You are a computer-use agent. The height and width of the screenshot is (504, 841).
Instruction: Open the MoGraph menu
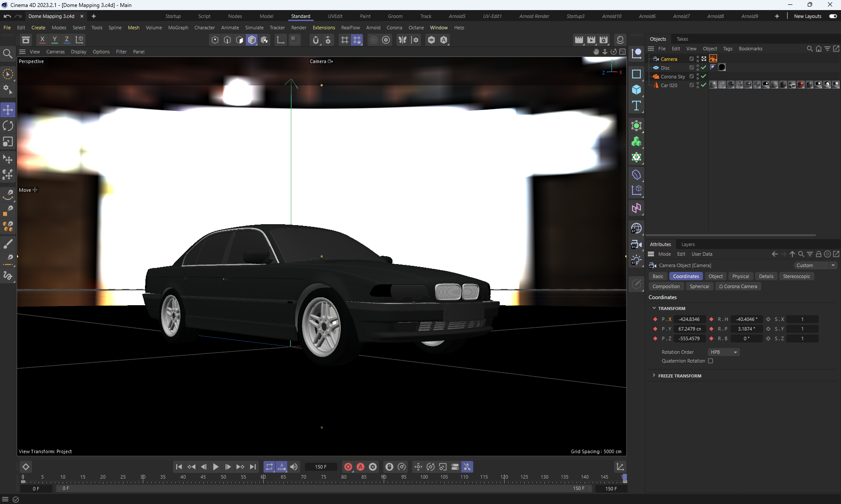(x=178, y=28)
